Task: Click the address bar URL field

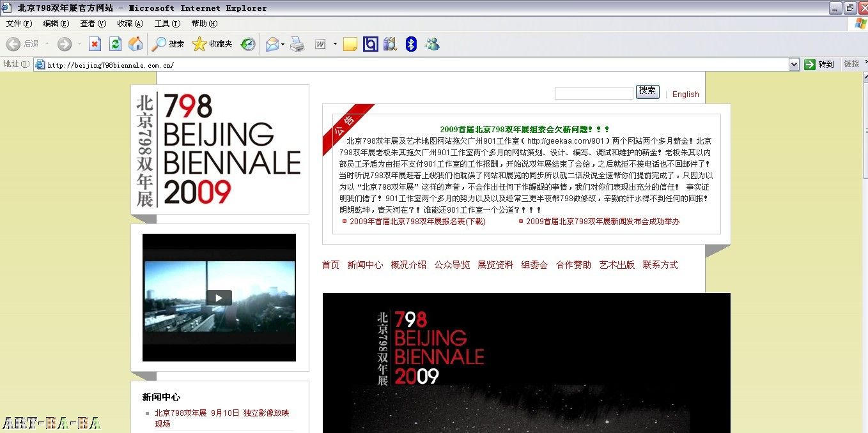Action: [x=411, y=65]
